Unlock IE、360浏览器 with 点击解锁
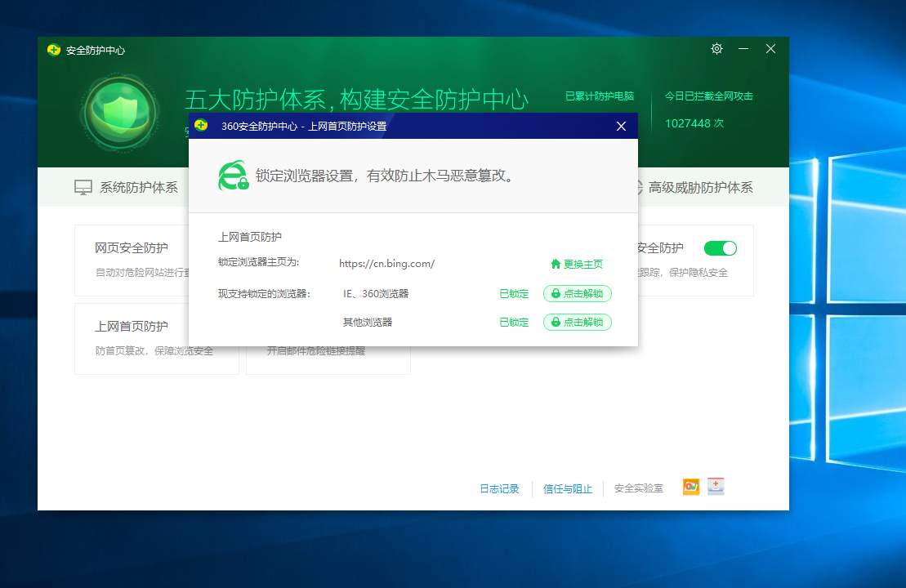Screen dimensions: 906x588 point(578,293)
